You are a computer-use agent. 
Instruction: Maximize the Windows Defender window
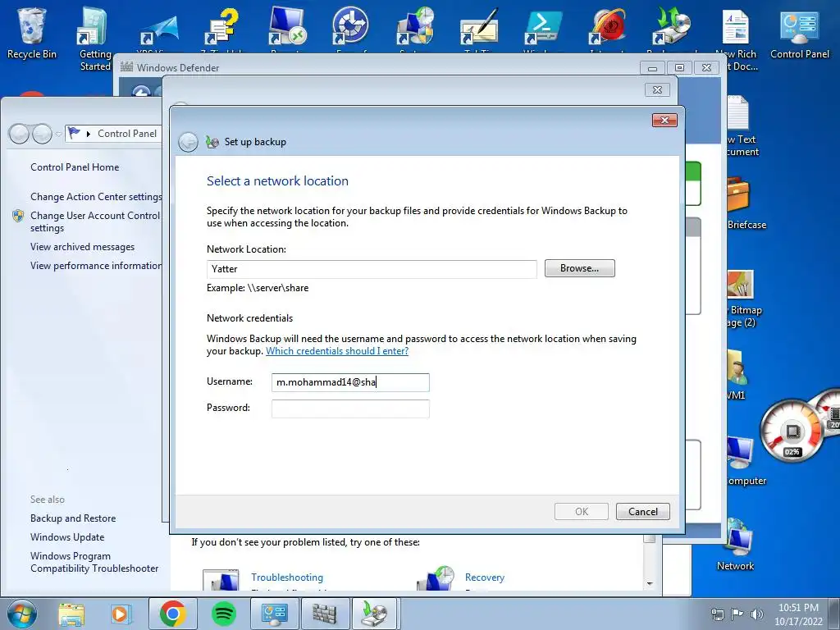coord(679,67)
